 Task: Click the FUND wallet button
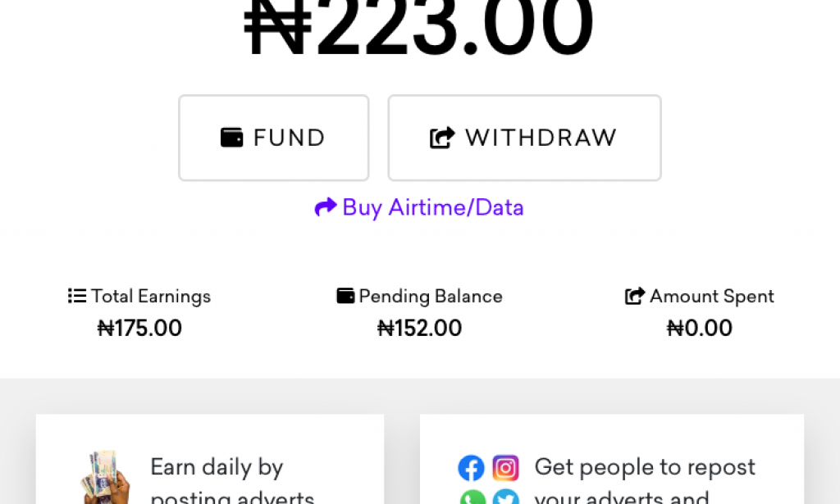point(273,138)
